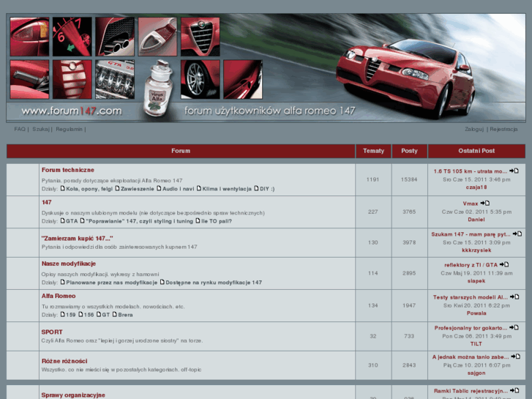Open latest post icon for Testy starszych modeli
This screenshot has height=399, width=532.
514,297
